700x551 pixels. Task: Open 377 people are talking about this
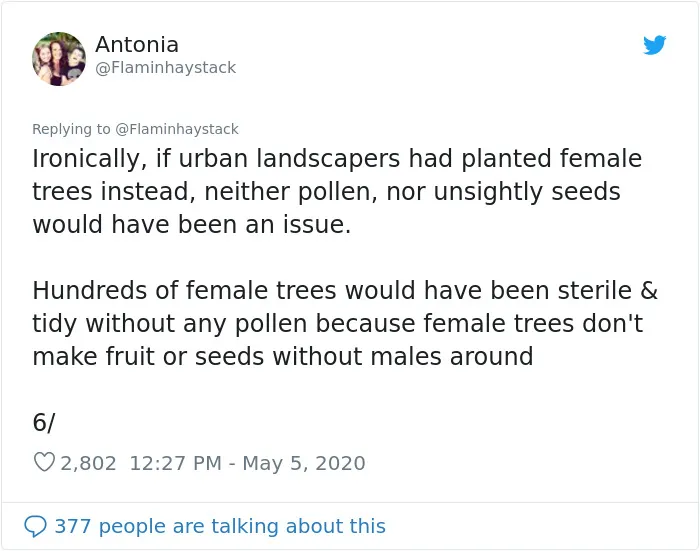220,526
